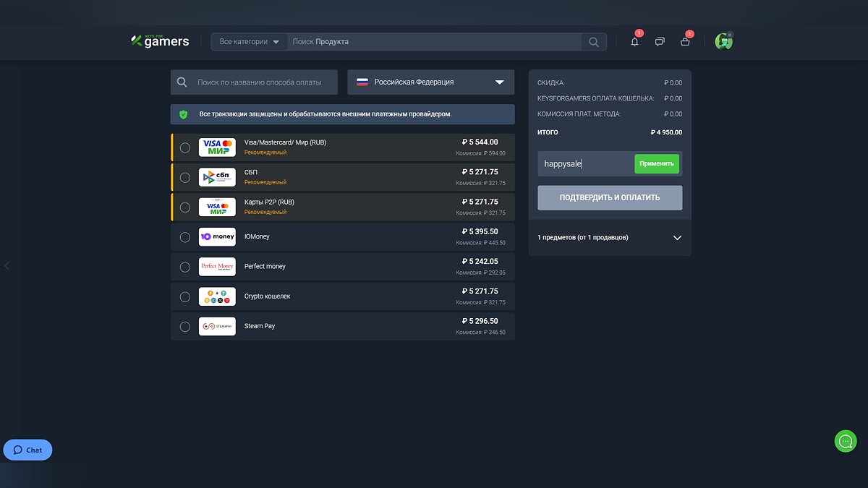Open the Все категории dropdown

249,42
